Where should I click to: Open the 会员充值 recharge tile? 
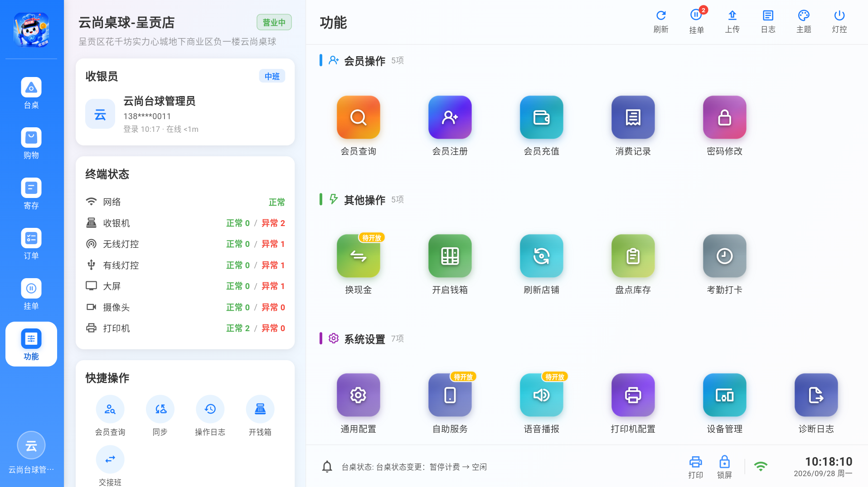coord(541,125)
